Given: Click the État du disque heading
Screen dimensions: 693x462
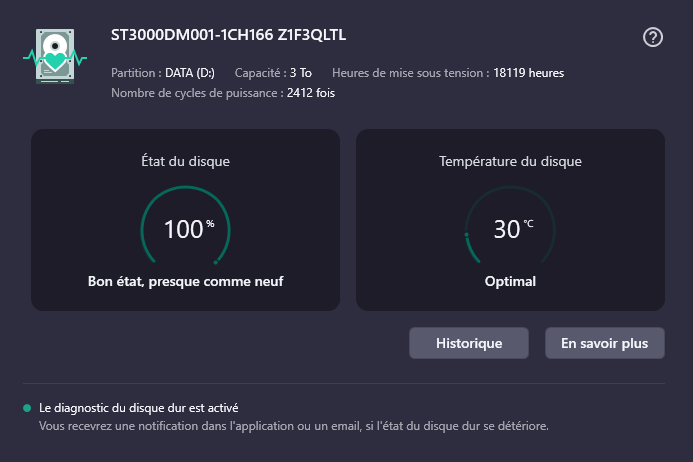Looking at the screenshot, I should [186, 160].
